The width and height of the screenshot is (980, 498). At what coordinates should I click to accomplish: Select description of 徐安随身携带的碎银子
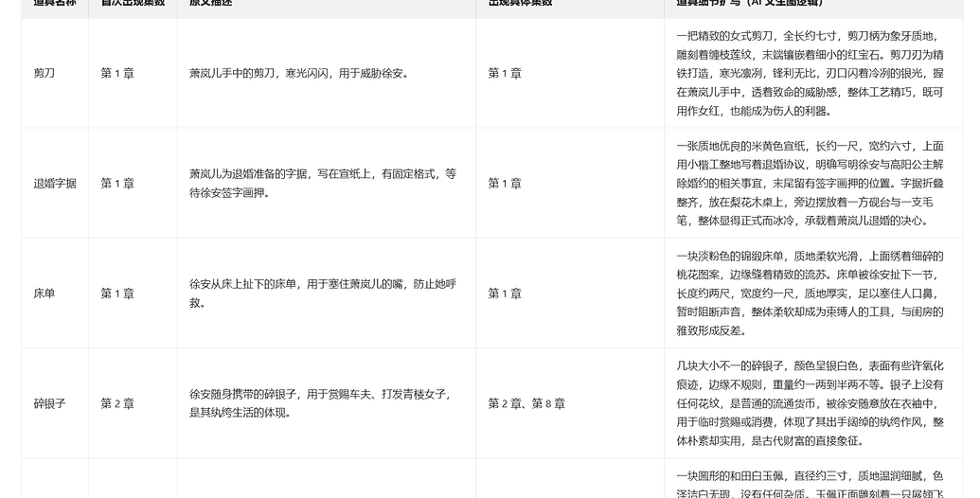click(x=319, y=403)
